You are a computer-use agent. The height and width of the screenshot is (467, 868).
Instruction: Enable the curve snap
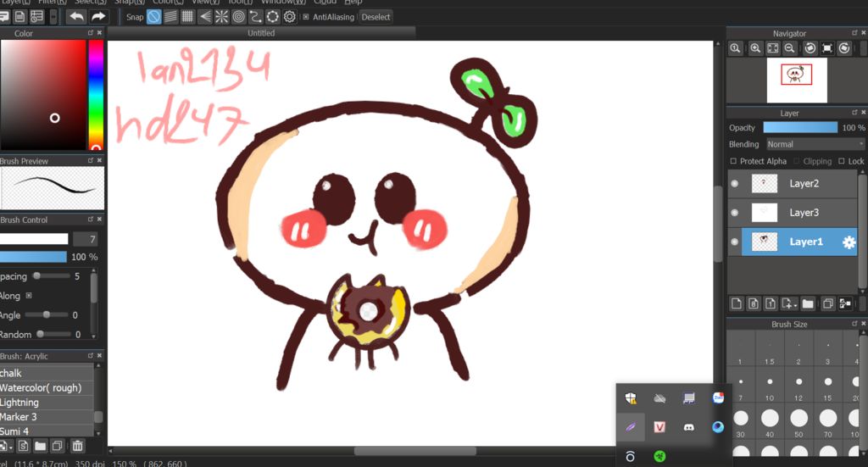(255, 17)
